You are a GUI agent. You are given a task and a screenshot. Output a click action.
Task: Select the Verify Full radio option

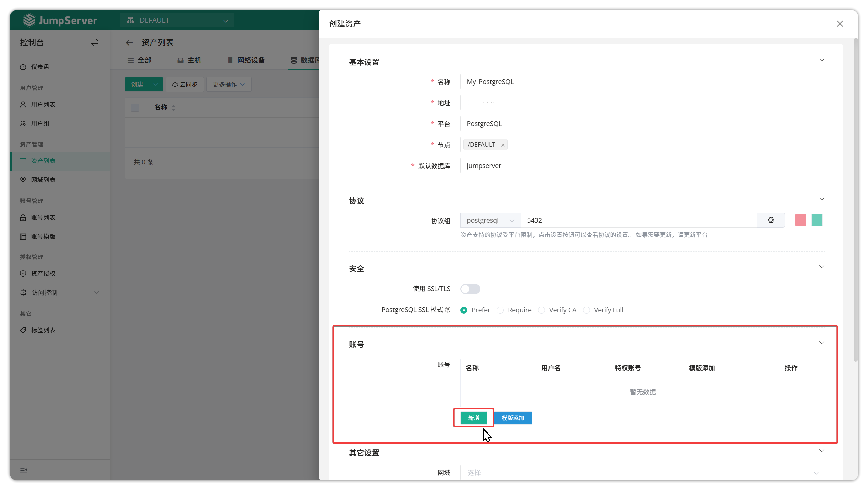click(586, 310)
